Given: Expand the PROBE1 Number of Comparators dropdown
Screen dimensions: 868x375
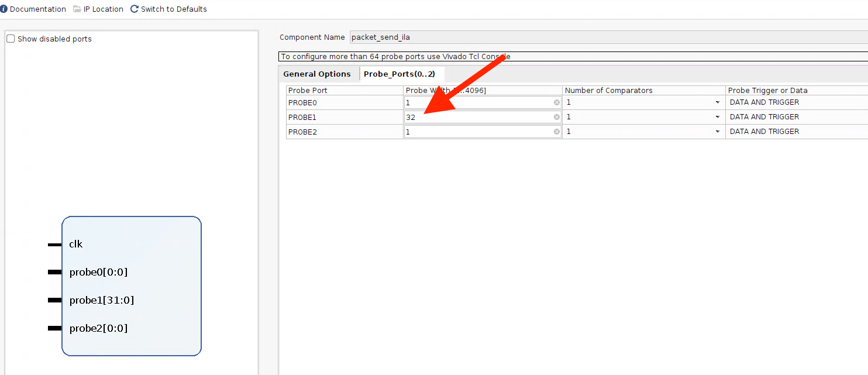Looking at the screenshot, I should pos(717,117).
